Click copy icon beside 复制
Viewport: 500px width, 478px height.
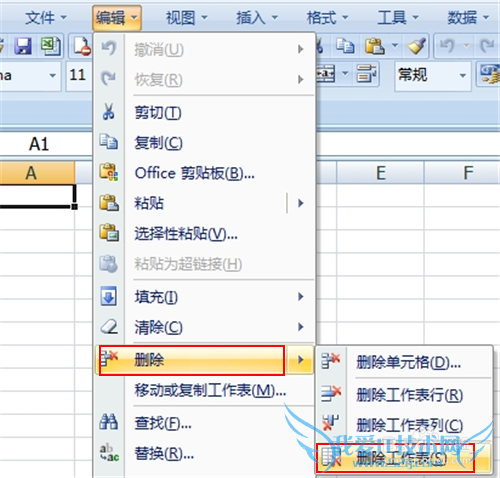(109, 142)
